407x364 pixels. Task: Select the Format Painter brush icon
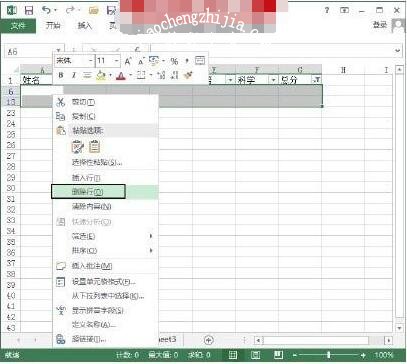(x=188, y=75)
